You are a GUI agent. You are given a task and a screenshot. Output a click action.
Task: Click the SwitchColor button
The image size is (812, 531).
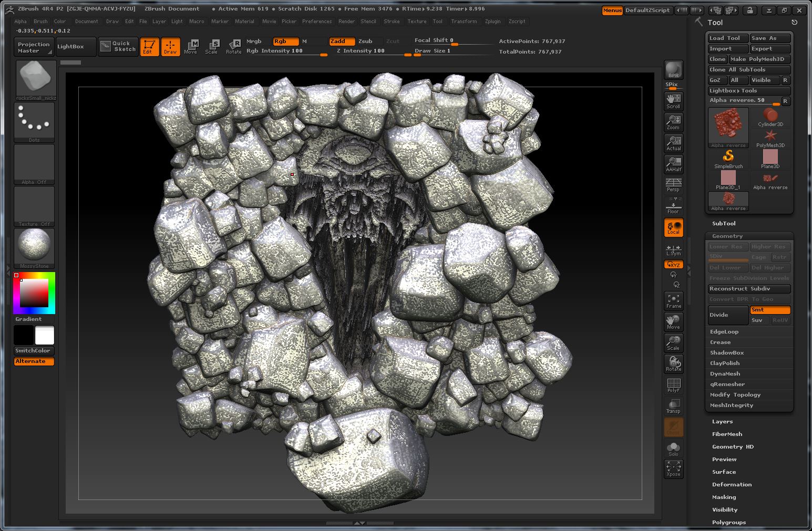(34, 351)
